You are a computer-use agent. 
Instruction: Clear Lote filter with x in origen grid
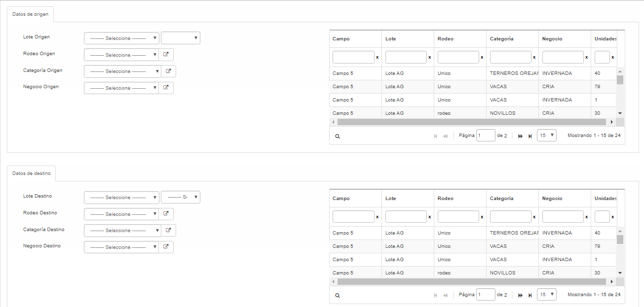point(430,58)
